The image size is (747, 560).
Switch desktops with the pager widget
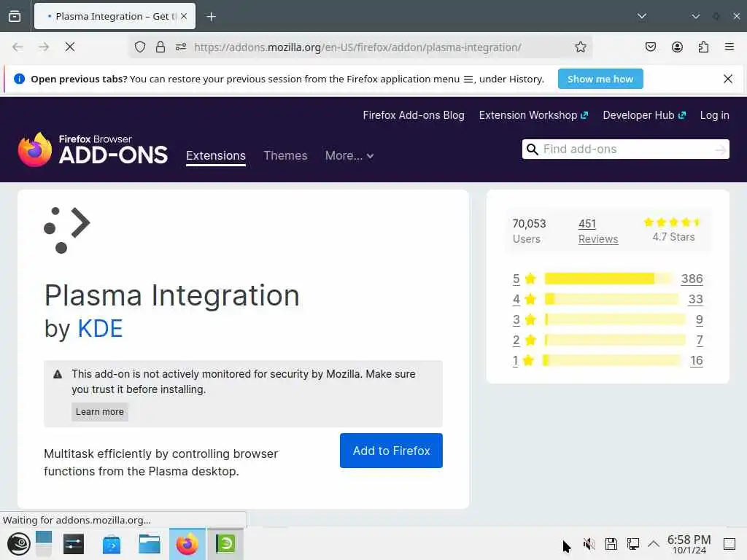tap(43, 544)
